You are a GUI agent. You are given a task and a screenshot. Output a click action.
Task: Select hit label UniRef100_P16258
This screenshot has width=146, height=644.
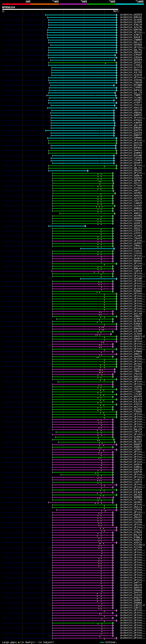(x=131, y=522)
